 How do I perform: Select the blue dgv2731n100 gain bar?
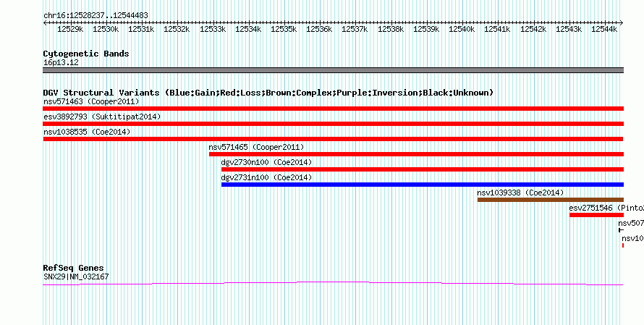(422, 185)
